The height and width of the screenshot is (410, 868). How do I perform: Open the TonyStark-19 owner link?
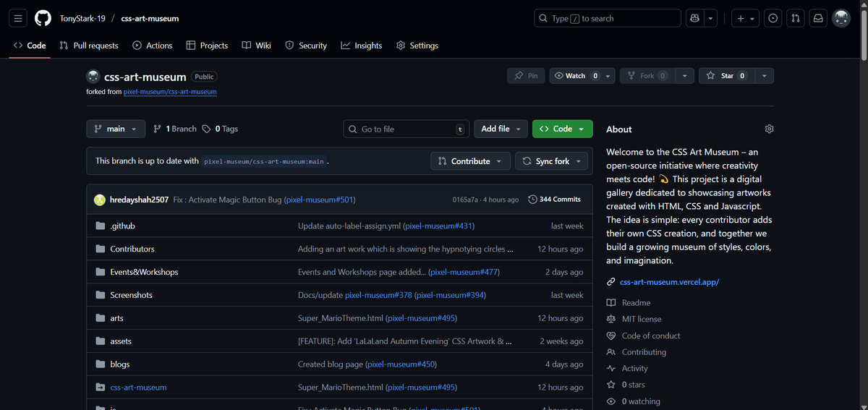click(83, 18)
